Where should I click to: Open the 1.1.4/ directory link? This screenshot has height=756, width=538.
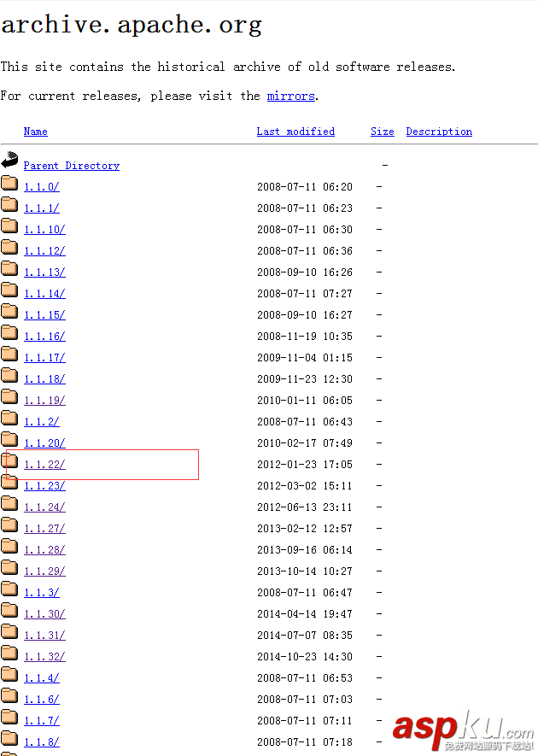(x=42, y=678)
